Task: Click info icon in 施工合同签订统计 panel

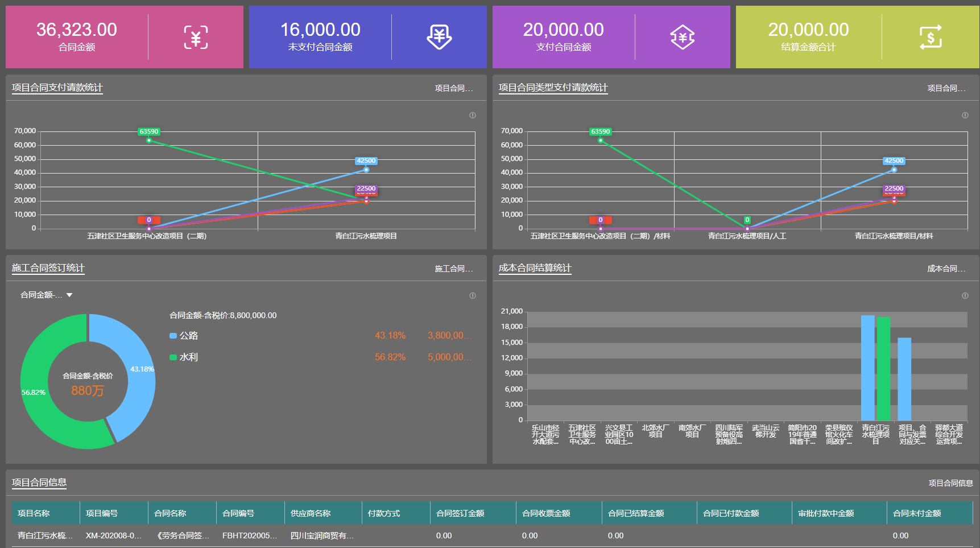Action: tap(472, 296)
